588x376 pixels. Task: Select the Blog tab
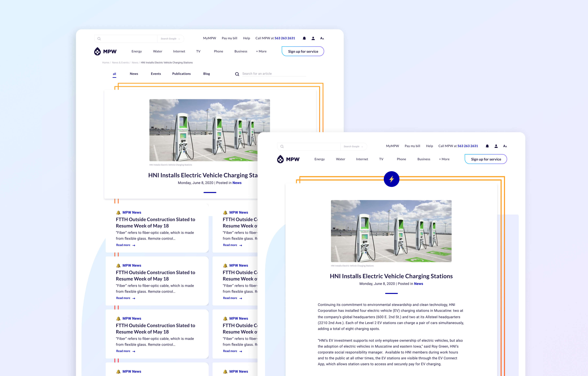tap(206, 74)
